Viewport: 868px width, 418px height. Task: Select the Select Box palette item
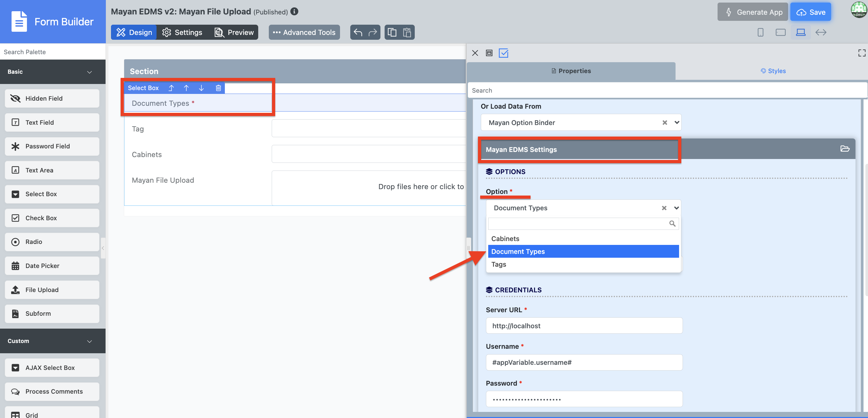[52, 194]
